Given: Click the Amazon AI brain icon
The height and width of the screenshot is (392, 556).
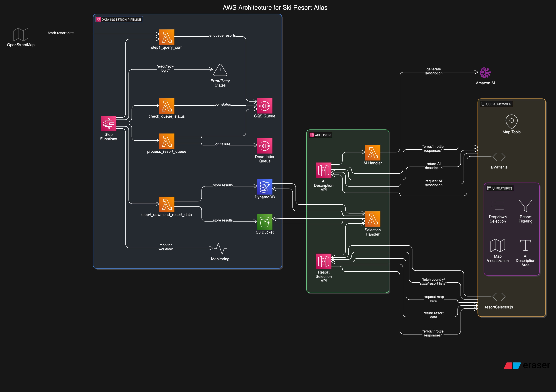Looking at the screenshot, I should [x=485, y=73].
